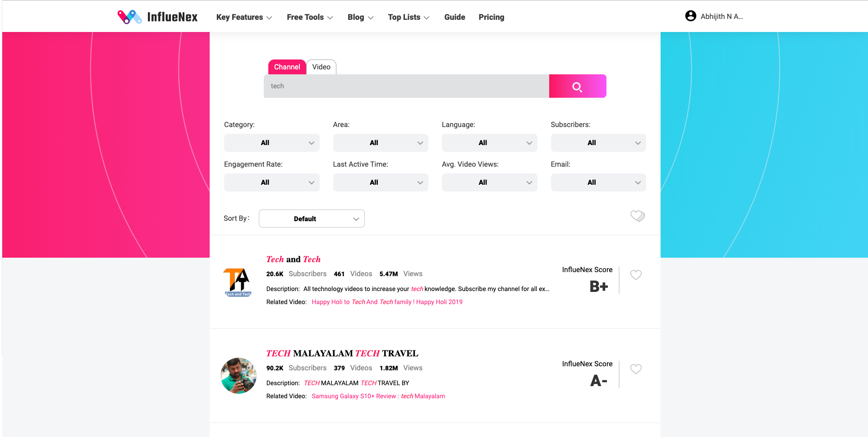
Task: Click the magnifier search button
Action: click(x=577, y=86)
